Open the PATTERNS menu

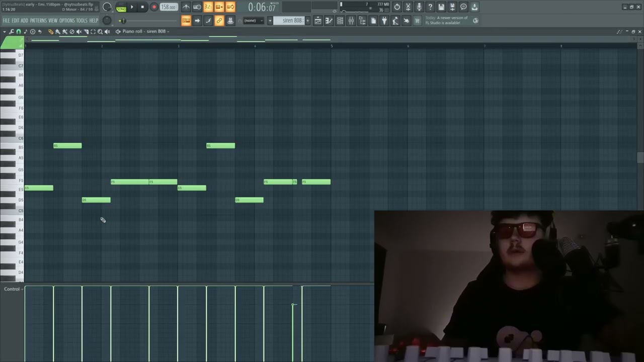tap(38, 21)
